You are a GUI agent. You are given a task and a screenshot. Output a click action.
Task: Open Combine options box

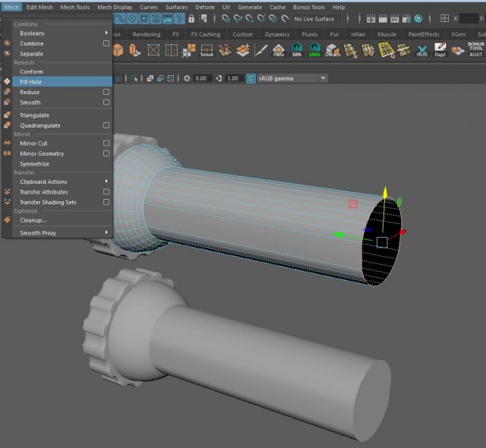(x=106, y=43)
